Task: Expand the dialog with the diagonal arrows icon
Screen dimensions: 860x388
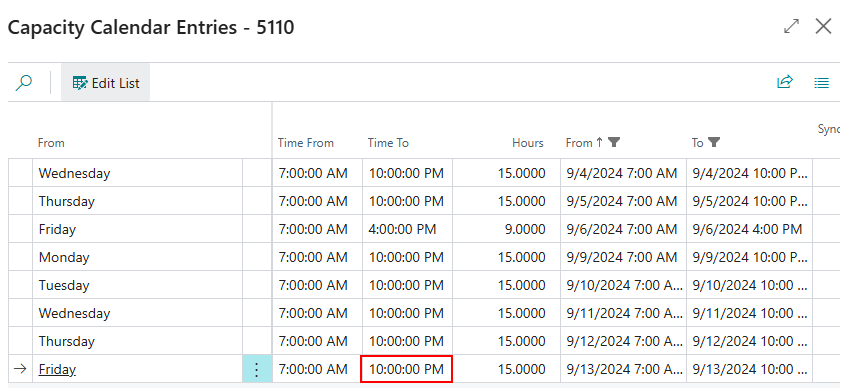Action: pos(791,26)
